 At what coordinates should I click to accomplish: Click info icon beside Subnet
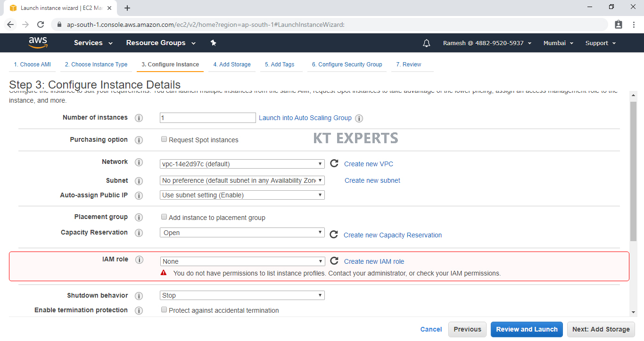[x=139, y=181]
